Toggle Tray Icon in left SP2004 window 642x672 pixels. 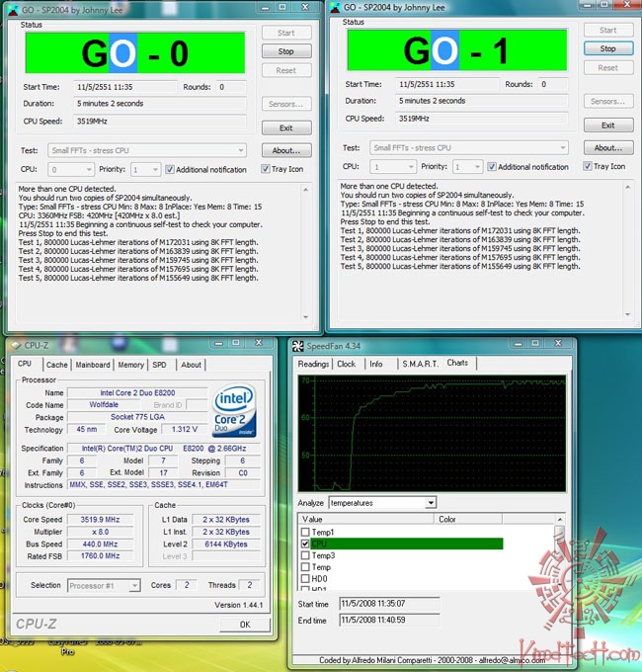(265, 169)
